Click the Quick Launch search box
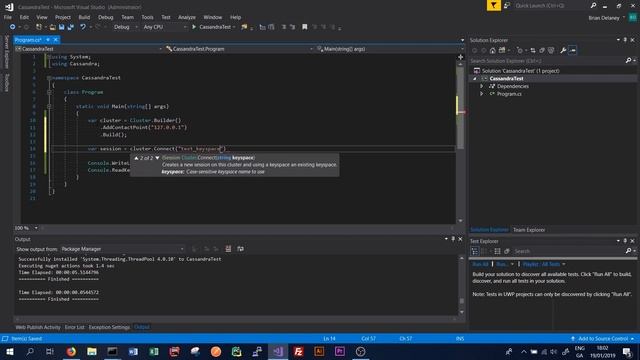Viewport: 640px width, 360px height. pos(551,5)
